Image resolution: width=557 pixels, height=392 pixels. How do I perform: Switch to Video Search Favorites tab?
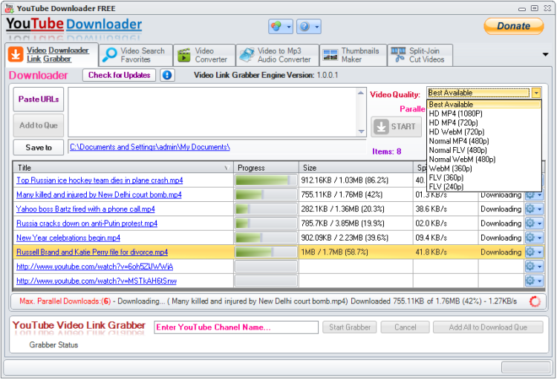(x=136, y=55)
